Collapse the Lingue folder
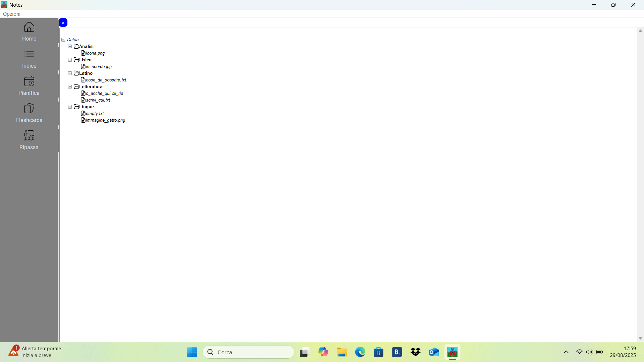644x362 pixels. coord(70,107)
